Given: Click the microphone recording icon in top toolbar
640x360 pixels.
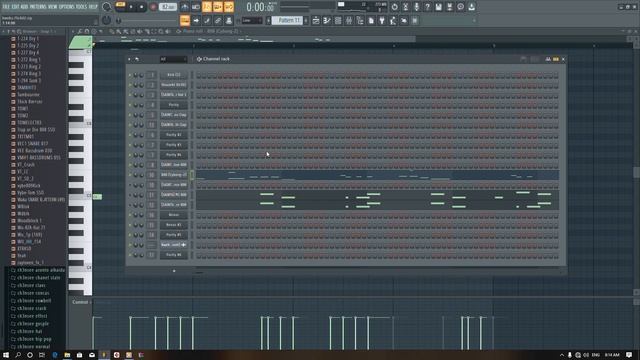Looking at the screenshot, I should click(x=416, y=7).
